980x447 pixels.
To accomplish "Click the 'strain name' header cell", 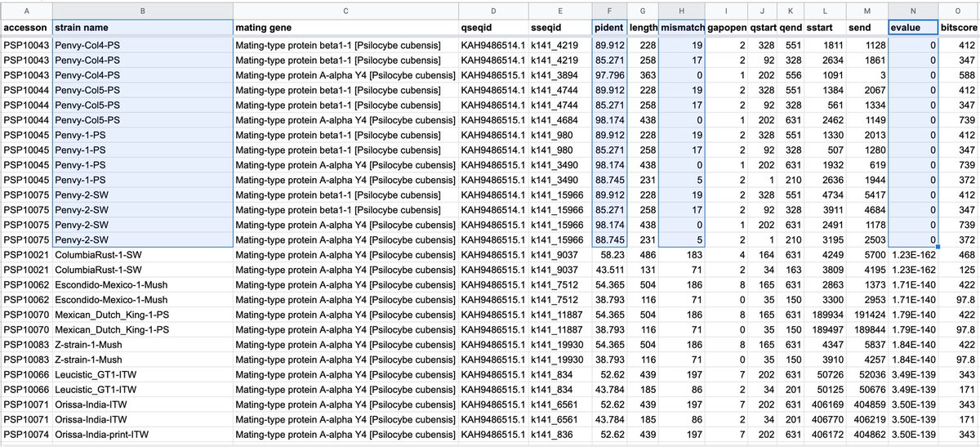I will point(143,28).
